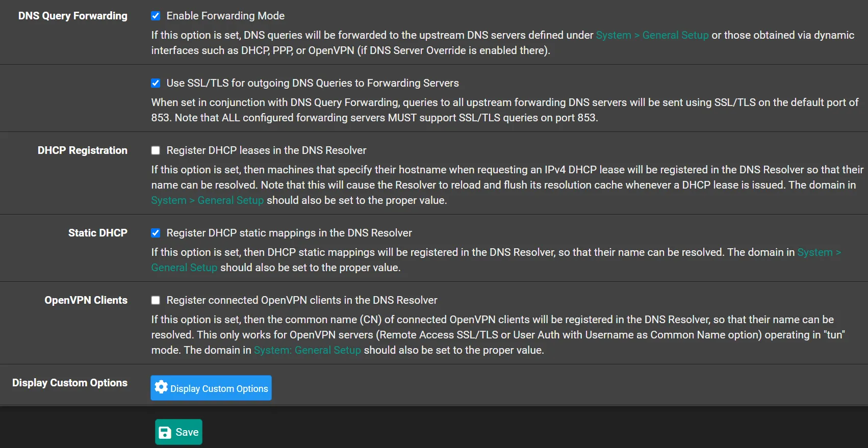Select the DNS Query Forwarding row heading
The image size is (868, 448).
[x=73, y=16]
